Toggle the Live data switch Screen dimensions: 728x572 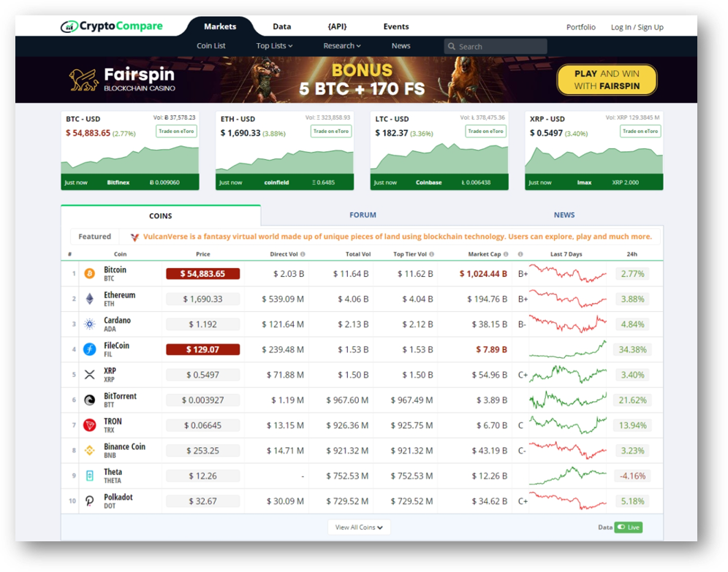point(628,527)
